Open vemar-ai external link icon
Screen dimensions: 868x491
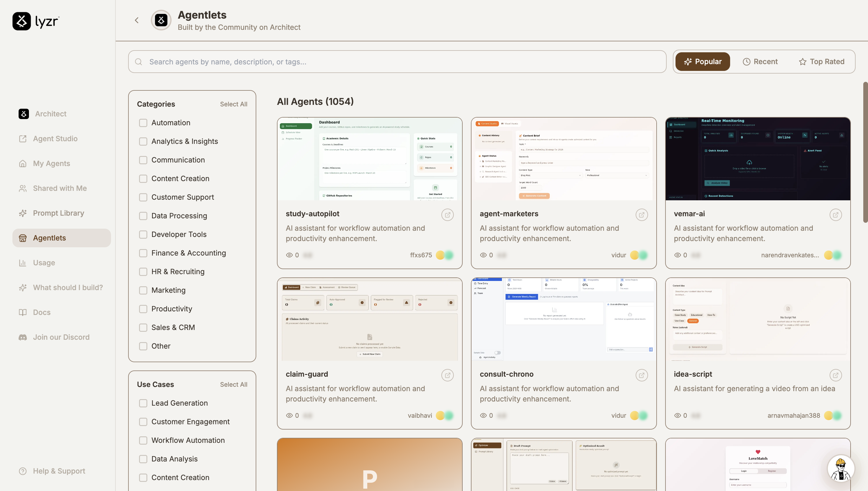[836, 215]
